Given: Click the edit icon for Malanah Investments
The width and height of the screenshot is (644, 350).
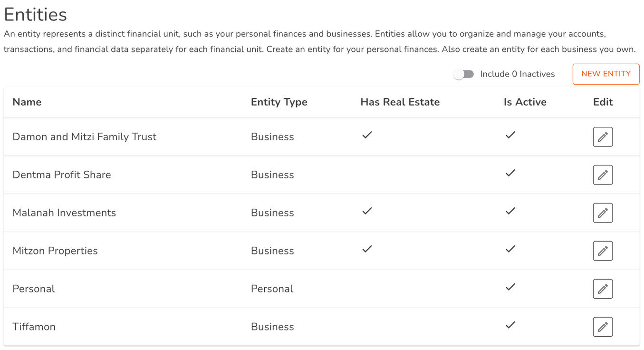Looking at the screenshot, I should pos(603,213).
